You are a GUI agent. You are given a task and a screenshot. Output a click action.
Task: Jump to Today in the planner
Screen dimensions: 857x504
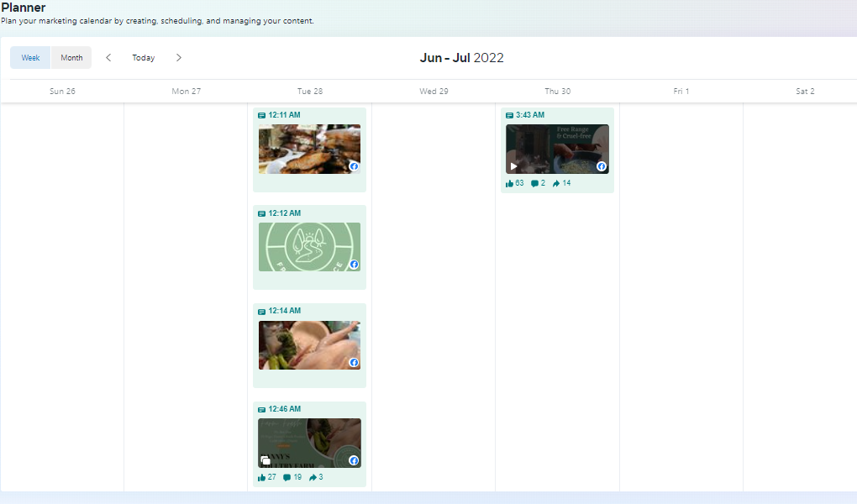tap(143, 57)
